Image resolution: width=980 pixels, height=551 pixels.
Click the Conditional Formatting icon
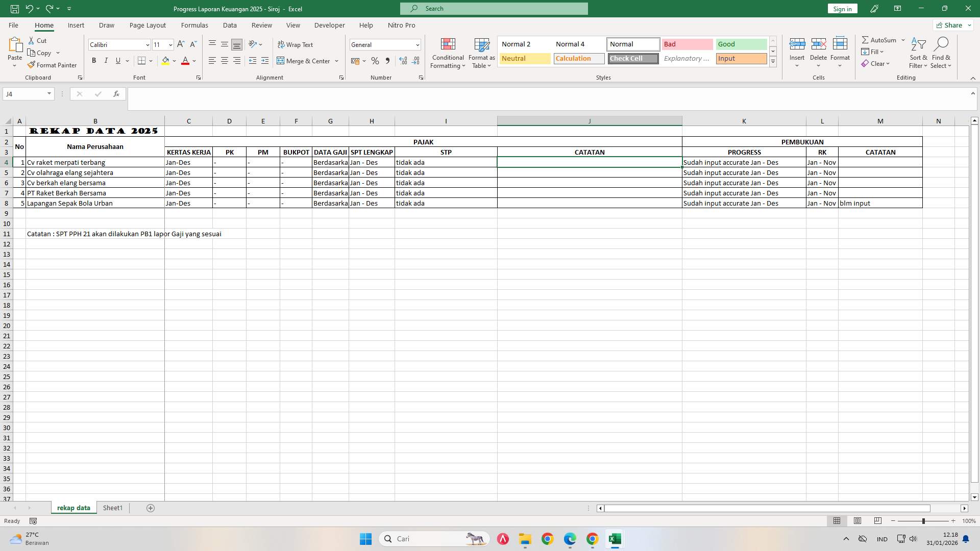(448, 45)
